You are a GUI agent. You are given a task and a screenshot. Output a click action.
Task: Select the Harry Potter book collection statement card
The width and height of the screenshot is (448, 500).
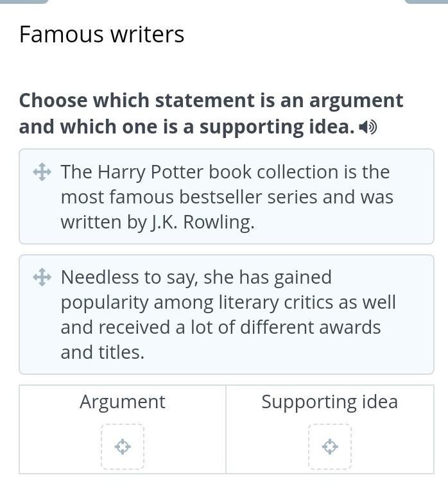pyautogui.click(x=227, y=196)
